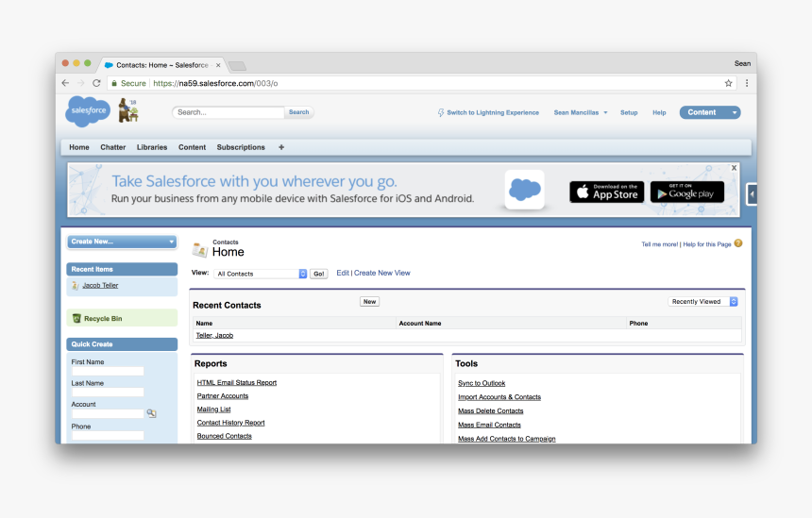
Task: Open HTML Email Status Report
Action: [x=237, y=383]
